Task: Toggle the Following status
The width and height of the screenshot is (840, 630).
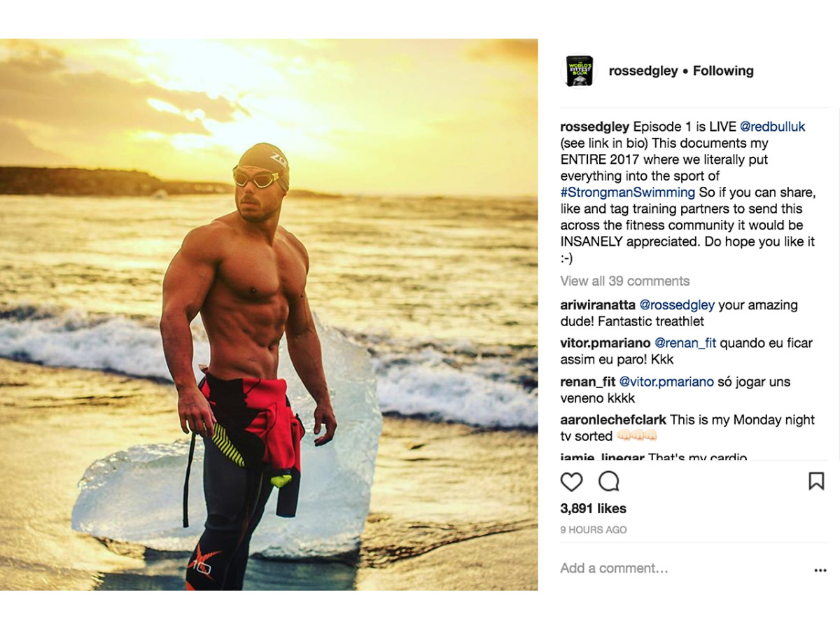Action: coord(722,71)
